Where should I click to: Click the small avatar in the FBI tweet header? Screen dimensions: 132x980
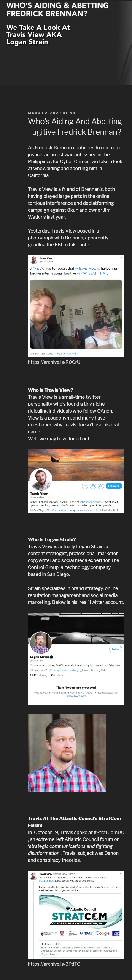(34, 260)
